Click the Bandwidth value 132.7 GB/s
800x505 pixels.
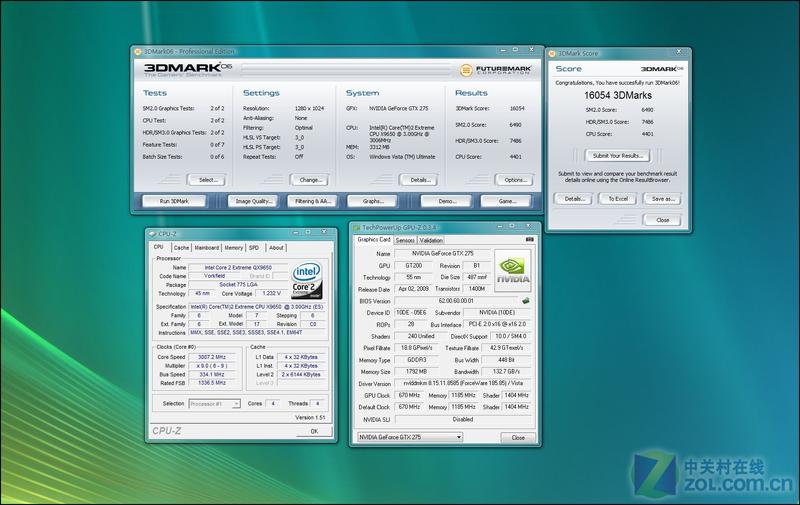[507, 372]
